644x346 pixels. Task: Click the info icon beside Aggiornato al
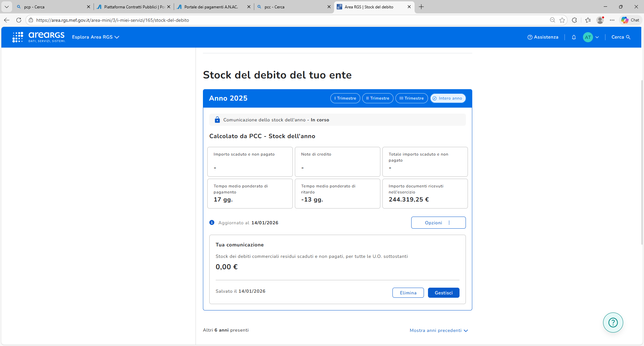pyautogui.click(x=212, y=223)
